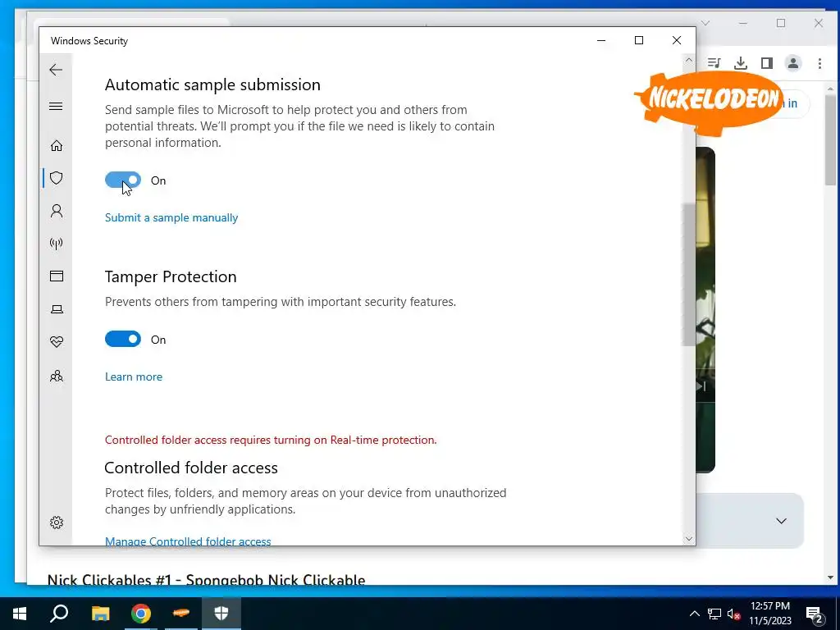Click the Windows Security scrollbar thumb
Image resolution: width=840 pixels, height=630 pixels.
pos(689,274)
